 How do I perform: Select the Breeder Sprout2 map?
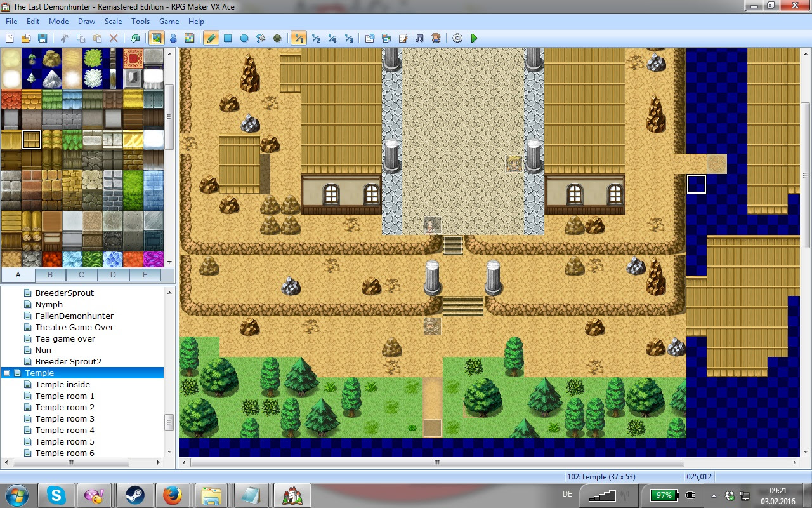pyautogui.click(x=68, y=362)
